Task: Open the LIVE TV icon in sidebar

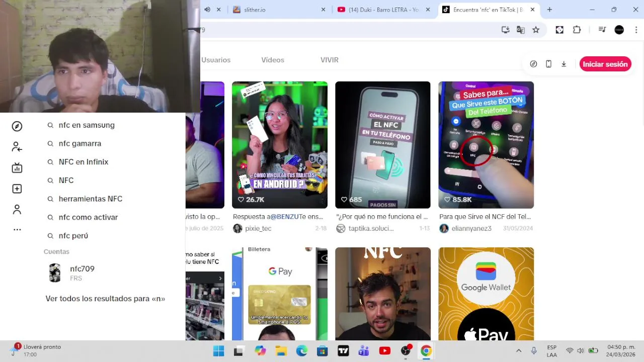Action: (17, 167)
